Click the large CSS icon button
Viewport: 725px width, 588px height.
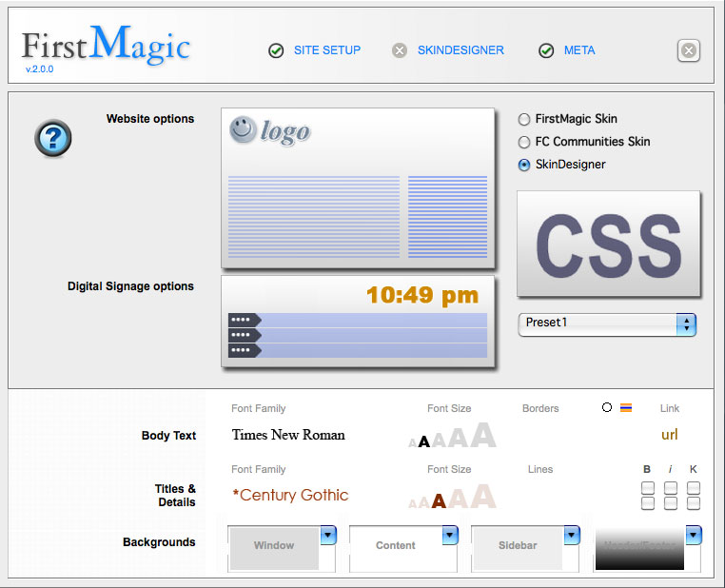608,244
